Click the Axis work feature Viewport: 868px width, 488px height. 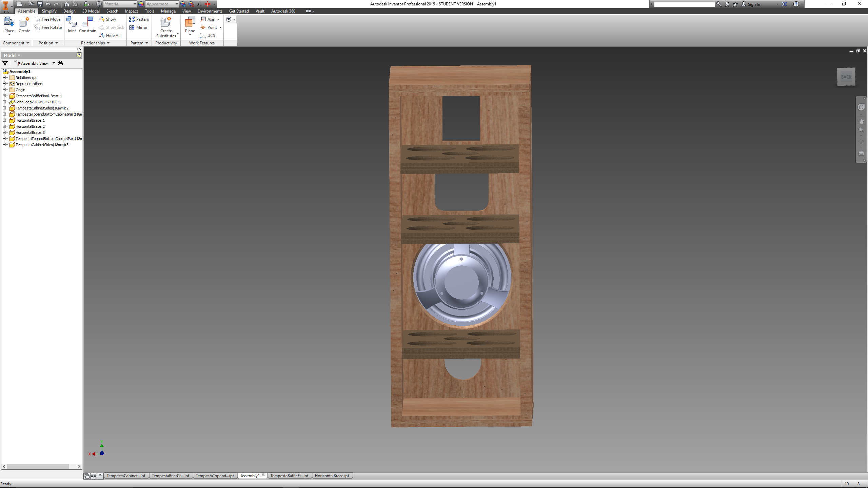coord(208,19)
